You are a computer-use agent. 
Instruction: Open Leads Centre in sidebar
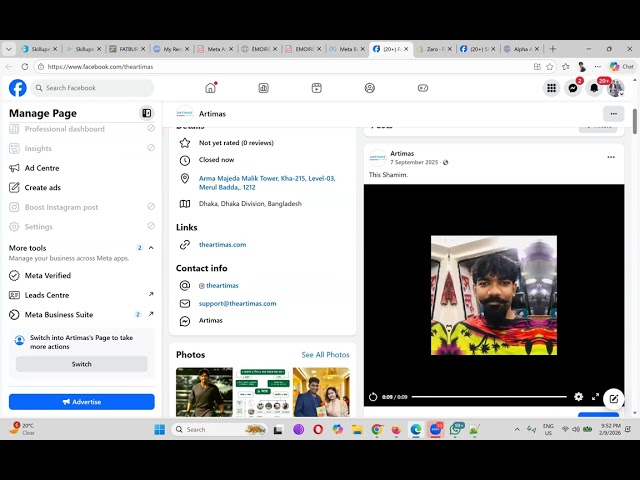pyautogui.click(x=82, y=295)
